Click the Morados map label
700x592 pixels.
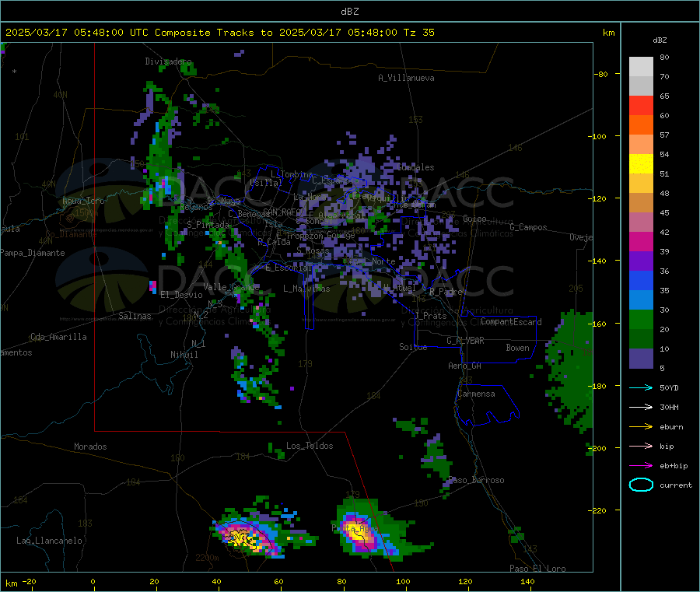[x=90, y=447]
